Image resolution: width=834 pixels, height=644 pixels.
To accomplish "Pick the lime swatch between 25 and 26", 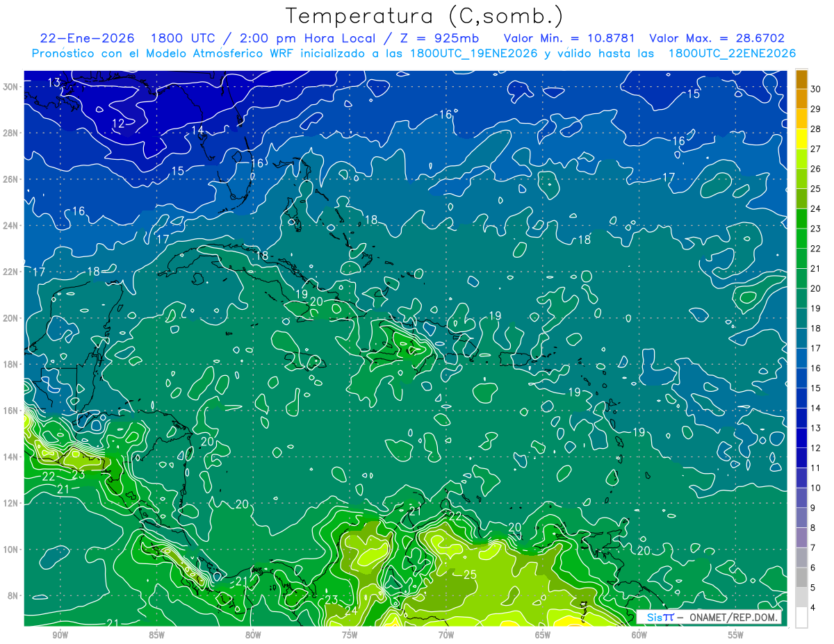I will click(801, 179).
